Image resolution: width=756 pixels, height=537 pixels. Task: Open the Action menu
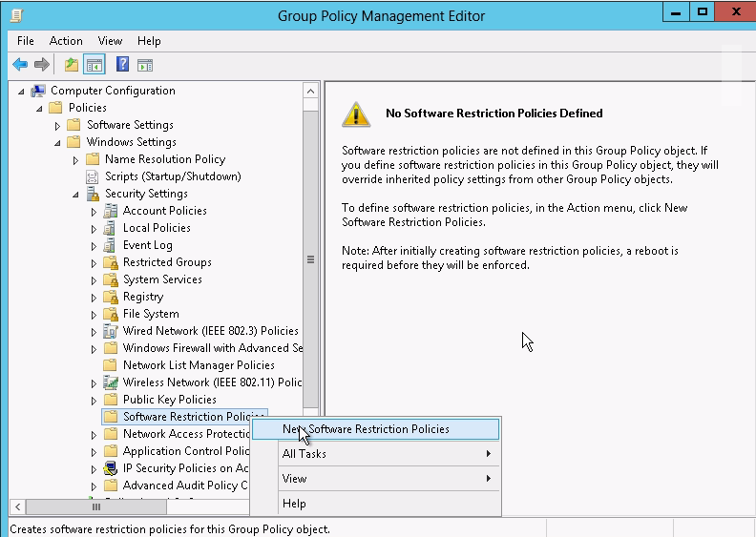click(66, 41)
